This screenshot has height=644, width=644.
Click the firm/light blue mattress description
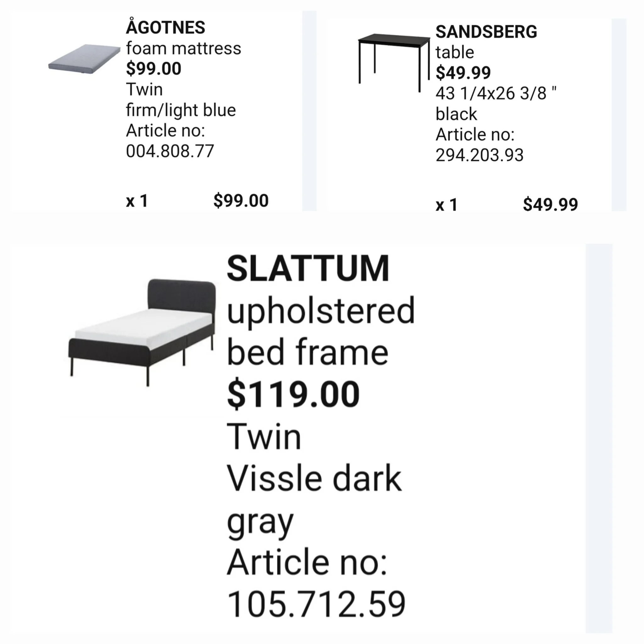181,110
